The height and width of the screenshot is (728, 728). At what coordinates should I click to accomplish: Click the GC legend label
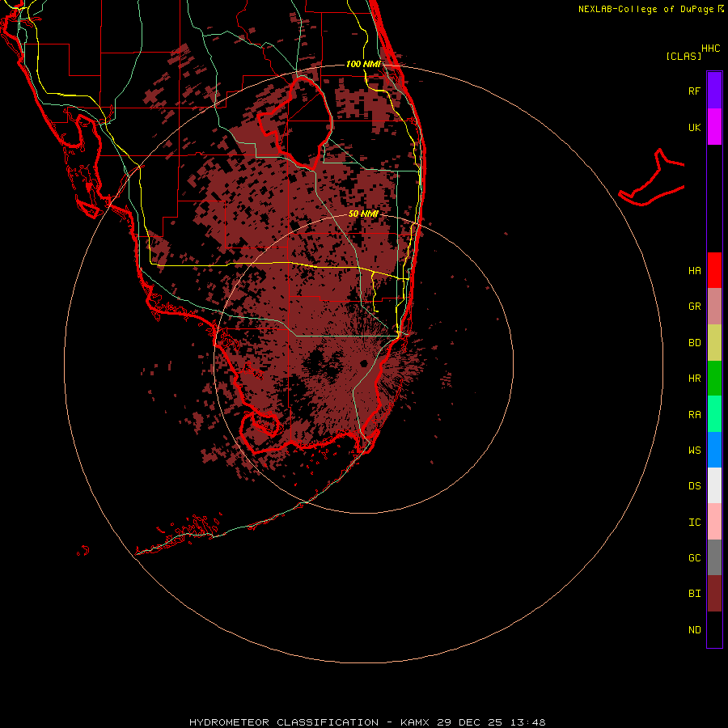click(694, 558)
